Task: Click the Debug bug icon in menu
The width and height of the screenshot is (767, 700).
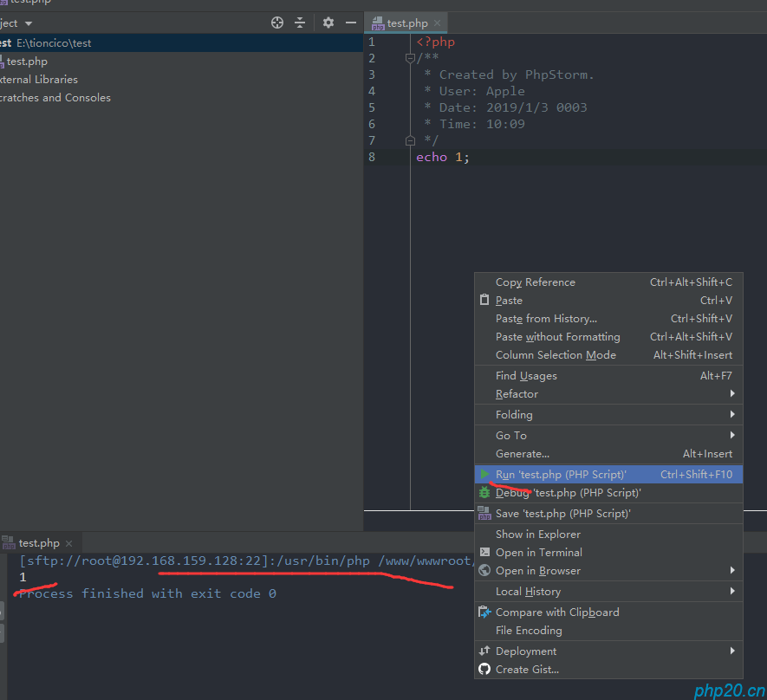Action: tap(484, 492)
